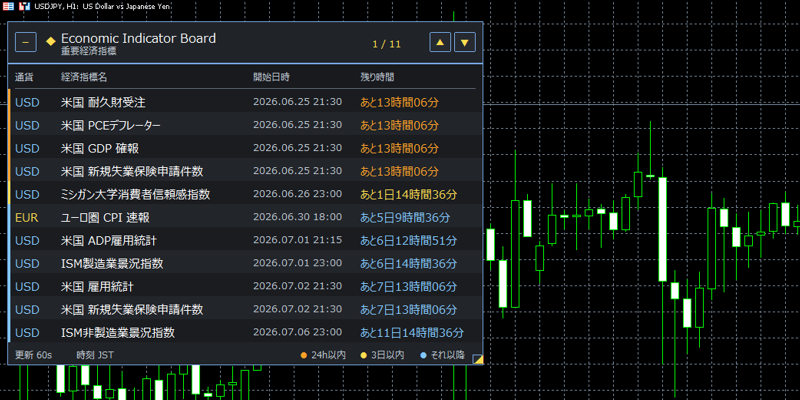Click the date 2026.07.01 21:15

click(297, 240)
